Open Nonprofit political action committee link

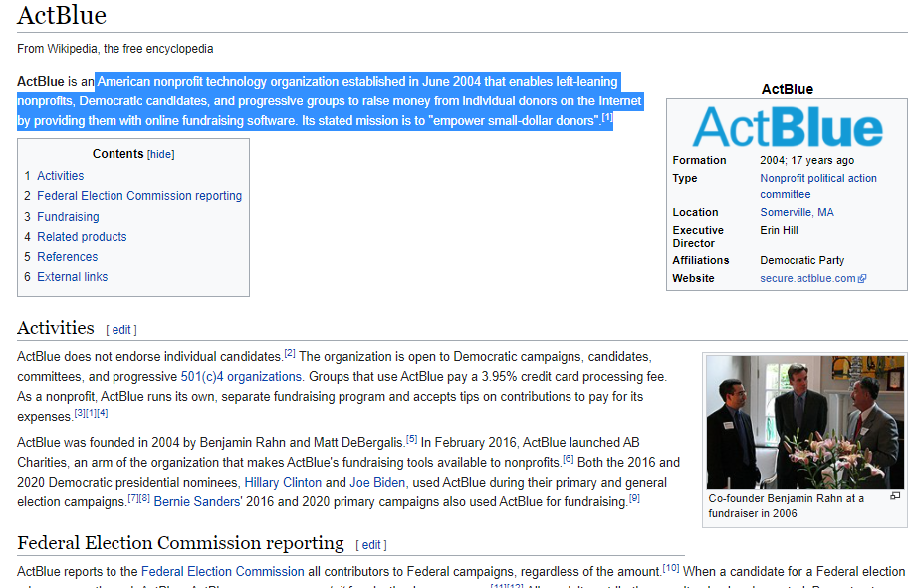tap(818, 186)
